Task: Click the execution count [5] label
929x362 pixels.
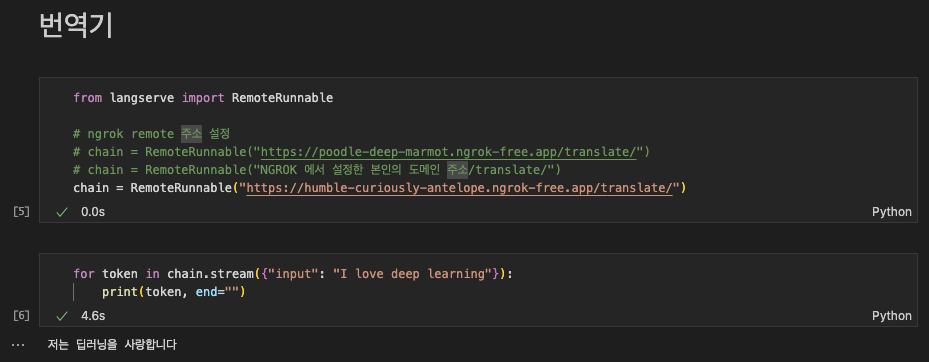Action: (x=21, y=212)
